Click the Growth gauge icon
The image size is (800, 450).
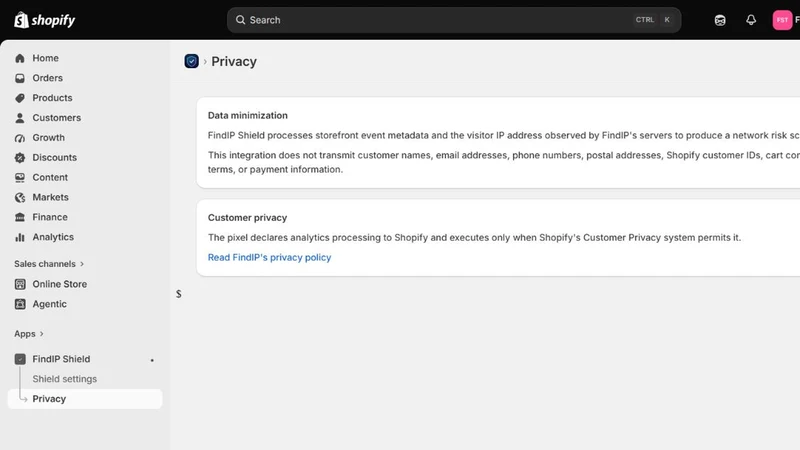20,138
